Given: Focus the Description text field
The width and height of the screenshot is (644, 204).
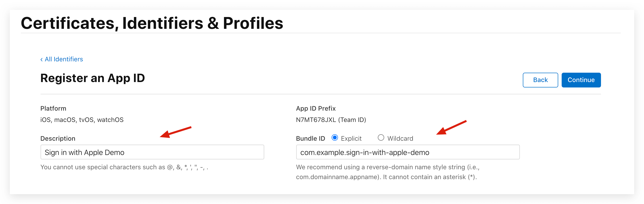Looking at the screenshot, I should [x=152, y=152].
